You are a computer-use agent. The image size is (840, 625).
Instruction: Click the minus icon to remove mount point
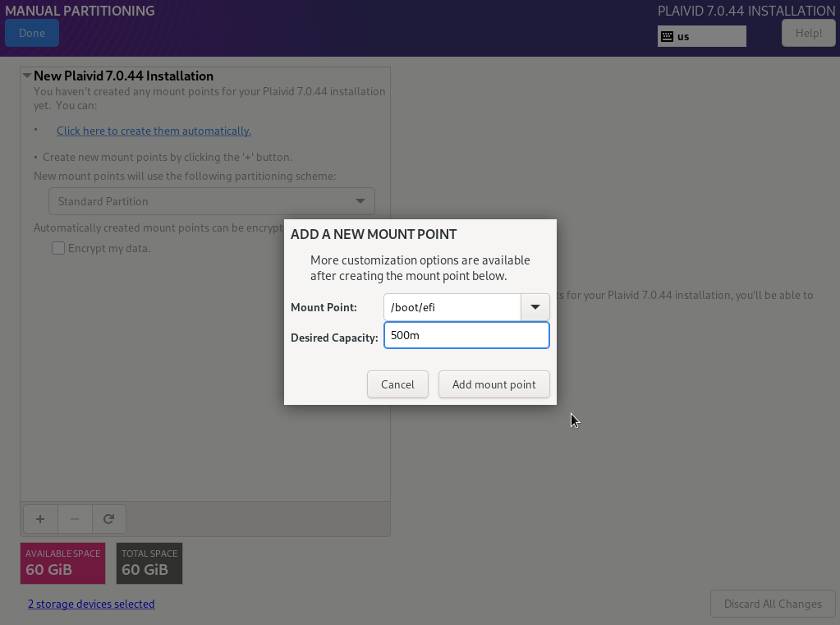click(75, 519)
